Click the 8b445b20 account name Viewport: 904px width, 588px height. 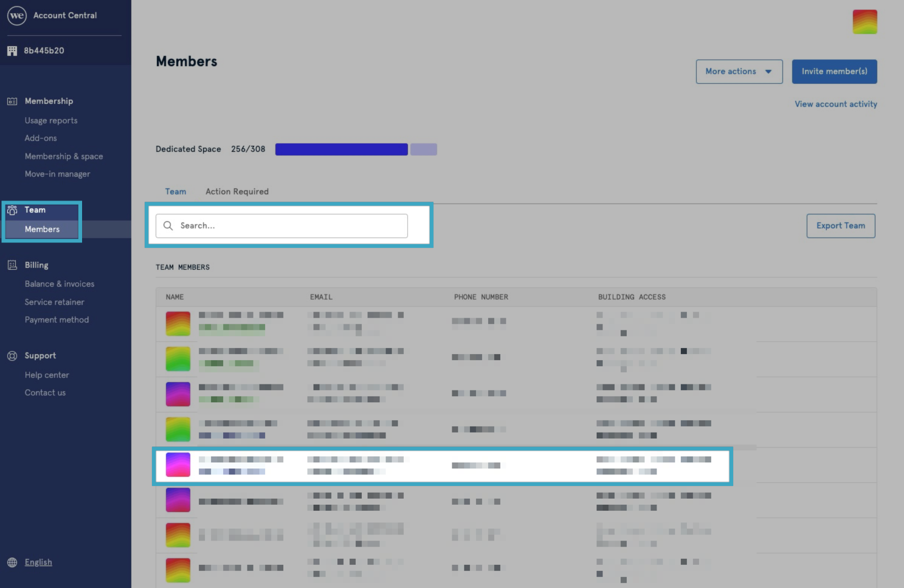(44, 51)
